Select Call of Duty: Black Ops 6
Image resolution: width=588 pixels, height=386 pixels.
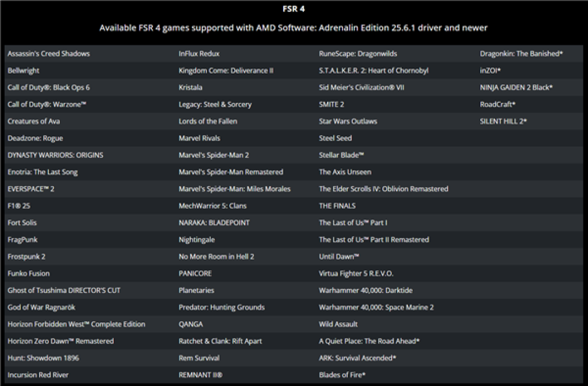click(x=49, y=88)
